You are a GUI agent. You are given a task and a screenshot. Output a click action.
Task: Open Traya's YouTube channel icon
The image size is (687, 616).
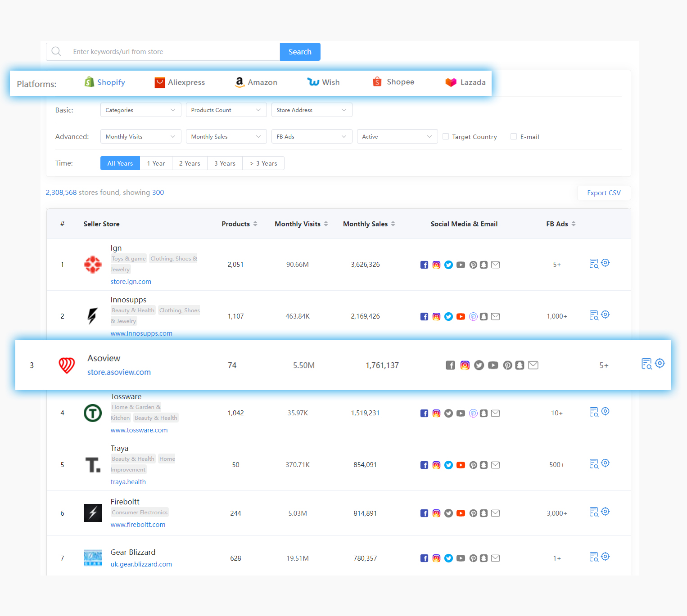point(461,465)
